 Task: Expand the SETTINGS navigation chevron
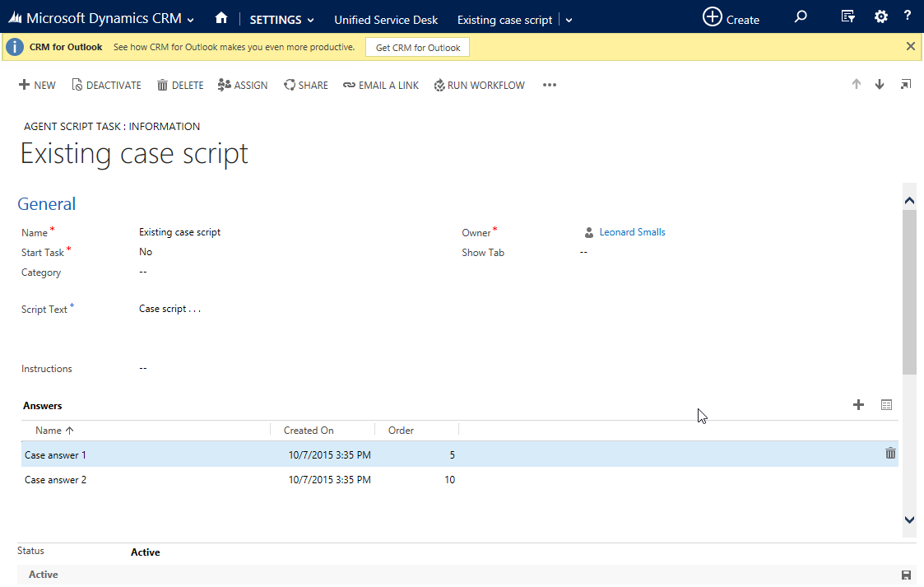coord(310,21)
